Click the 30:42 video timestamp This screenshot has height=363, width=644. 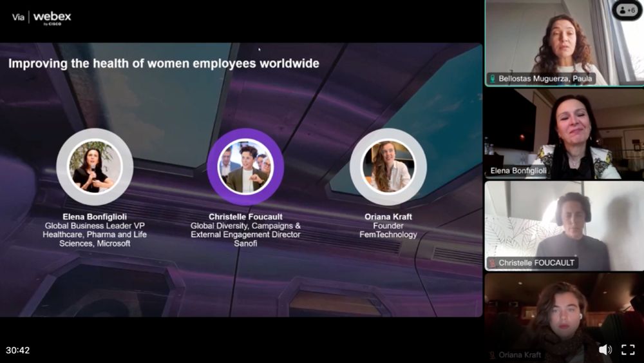click(17, 350)
